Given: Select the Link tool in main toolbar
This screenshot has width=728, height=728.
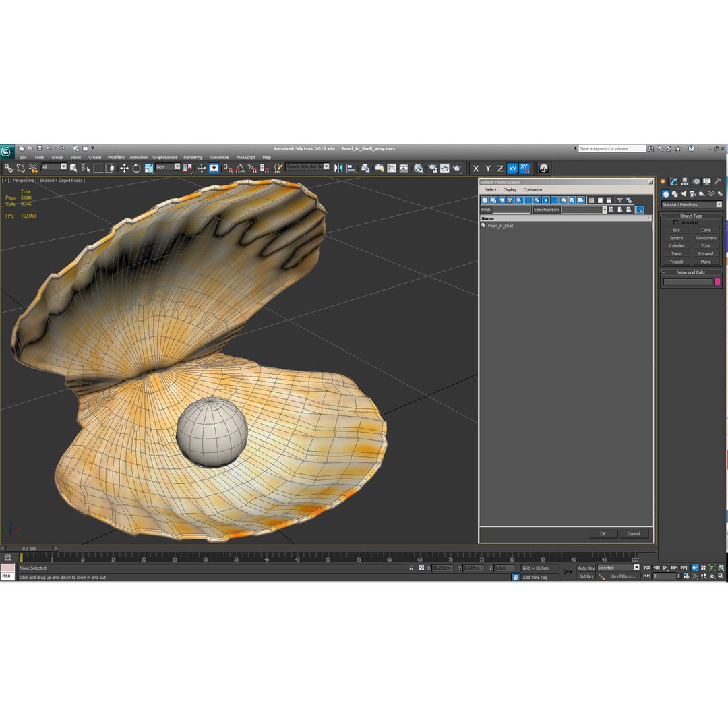Looking at the screenshot, I should (8, 168).
